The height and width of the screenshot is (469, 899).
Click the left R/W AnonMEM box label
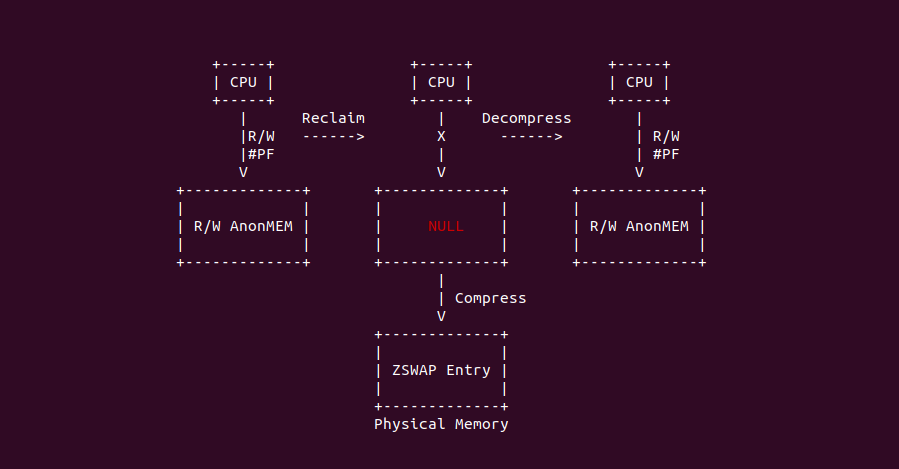pyautogui.click(x=243, y=226)
